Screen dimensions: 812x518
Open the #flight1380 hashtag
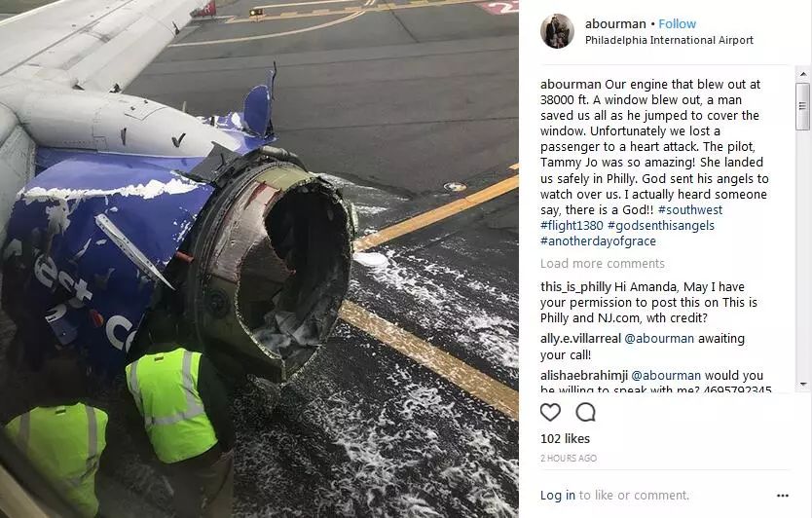tap(572, 225)
